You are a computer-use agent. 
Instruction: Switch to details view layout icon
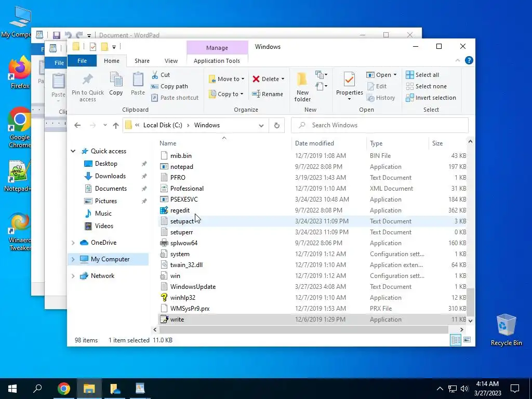click(456, 340)
